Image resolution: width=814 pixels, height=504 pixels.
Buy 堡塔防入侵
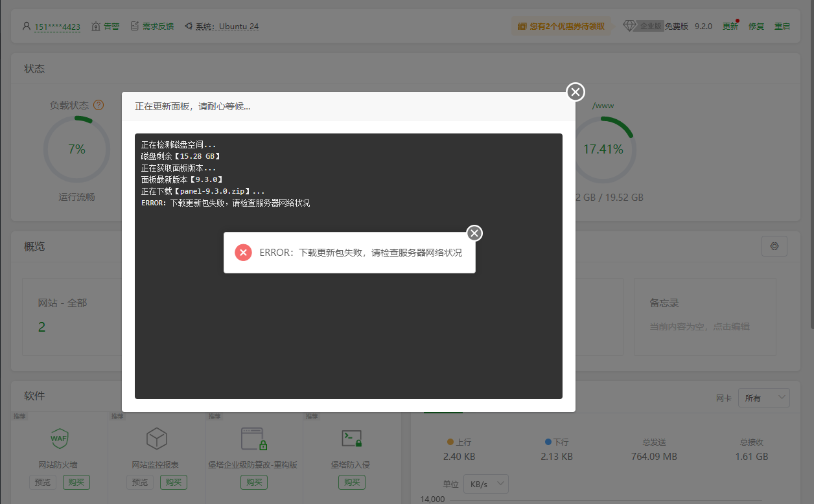tap(352, 482)
